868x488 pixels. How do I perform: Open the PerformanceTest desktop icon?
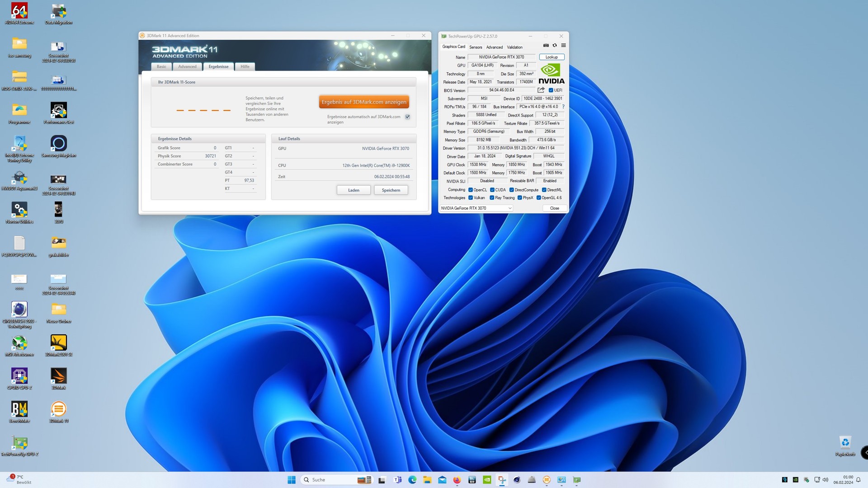point(59,113)
